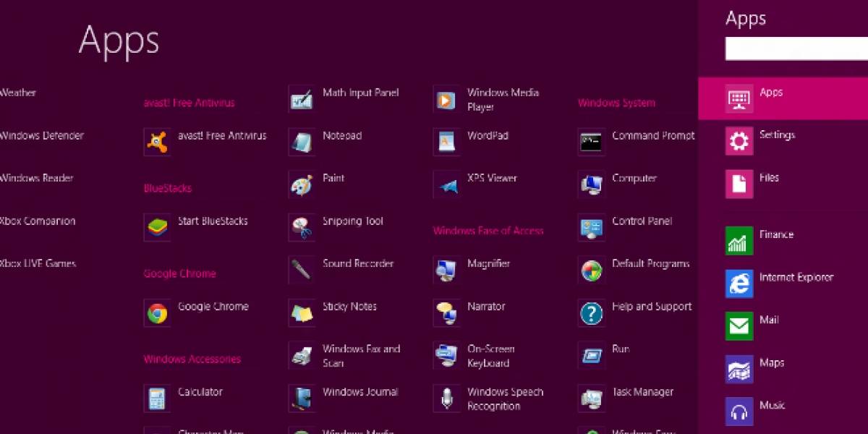Open the Paint palette icon
The height and width of the screenshot is (434, 868).
pyautogui.click(x=302, y=184)
